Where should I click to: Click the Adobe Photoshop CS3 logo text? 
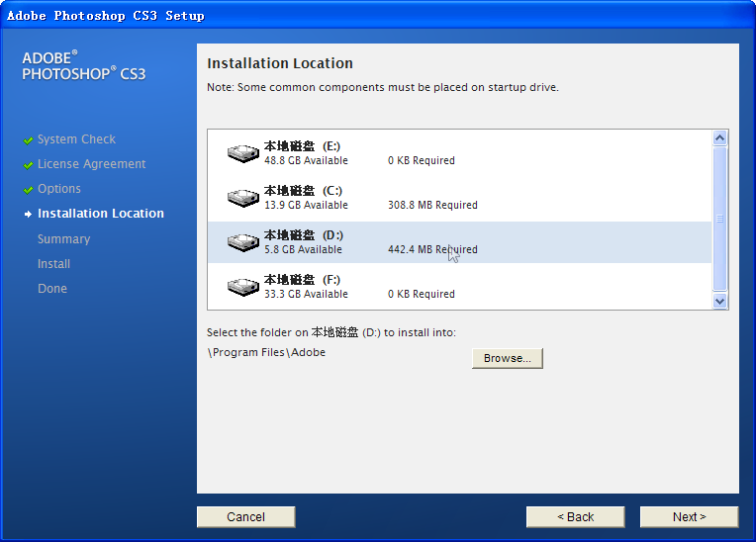tap(84, 65)
